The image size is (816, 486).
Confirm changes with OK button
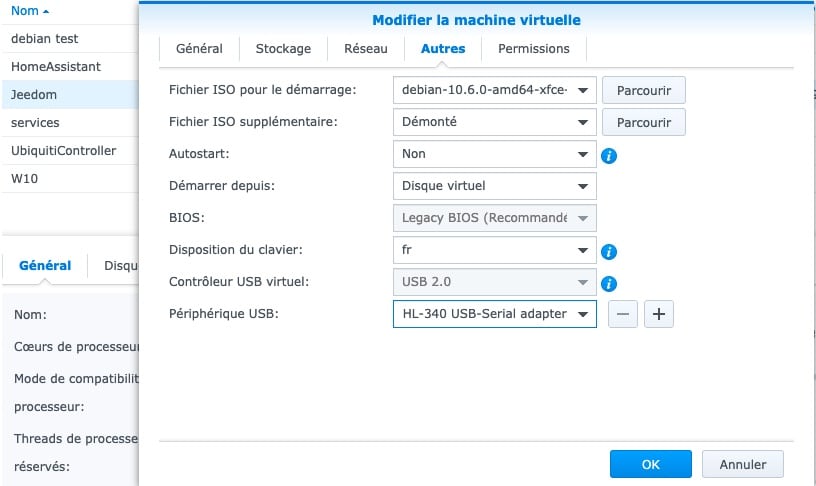click(x=651, y=464)
